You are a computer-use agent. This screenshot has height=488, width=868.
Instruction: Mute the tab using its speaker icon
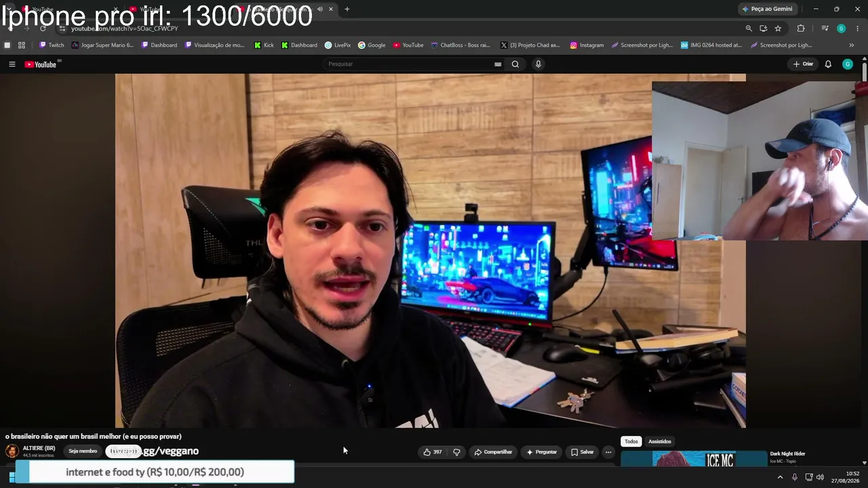[320, 9]
